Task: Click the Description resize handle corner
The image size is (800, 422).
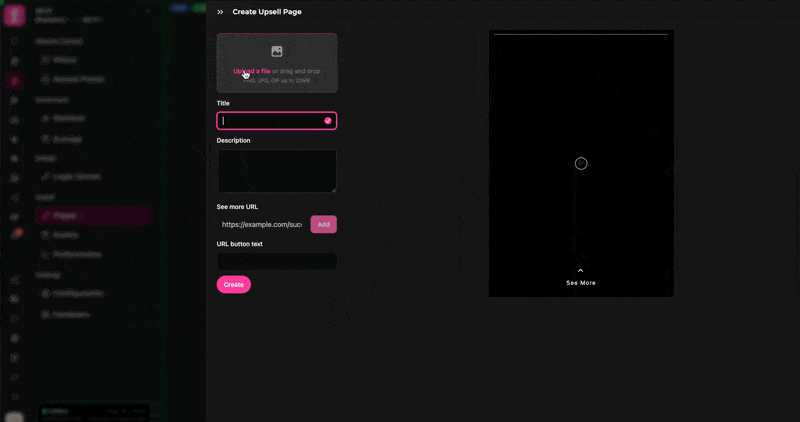Action: pos(333,189)
